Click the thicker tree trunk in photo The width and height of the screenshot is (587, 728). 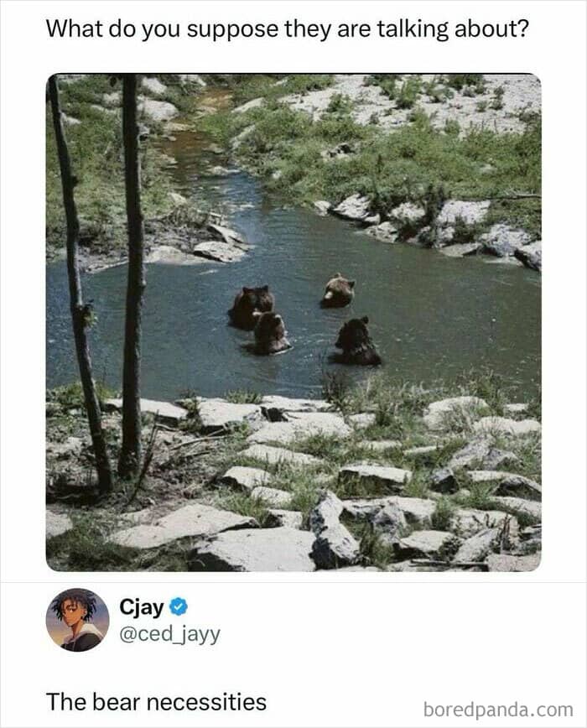tap(132, 276)
